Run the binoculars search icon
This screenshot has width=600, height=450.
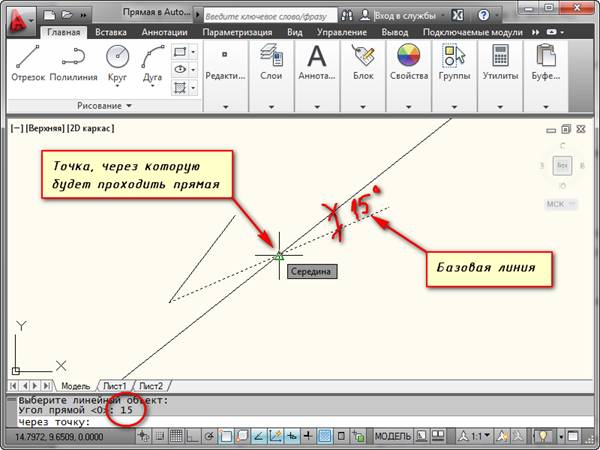click(347, 15)
